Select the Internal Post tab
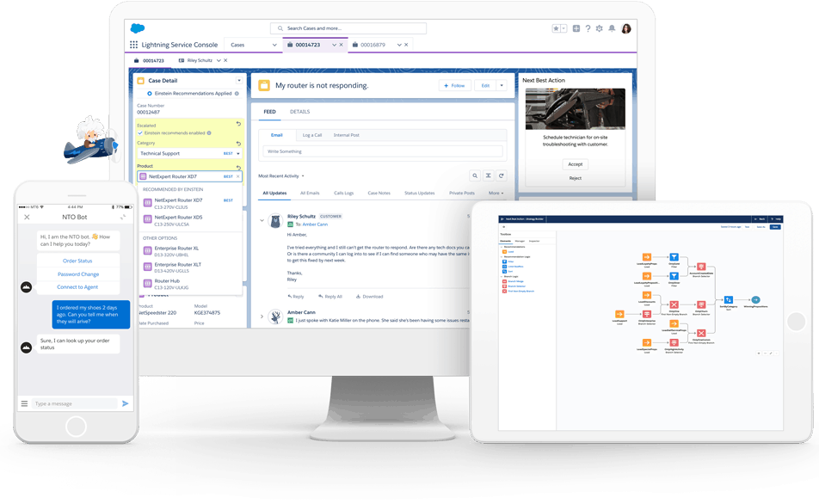This screenshot has height=504, width=819. (347, 135)
